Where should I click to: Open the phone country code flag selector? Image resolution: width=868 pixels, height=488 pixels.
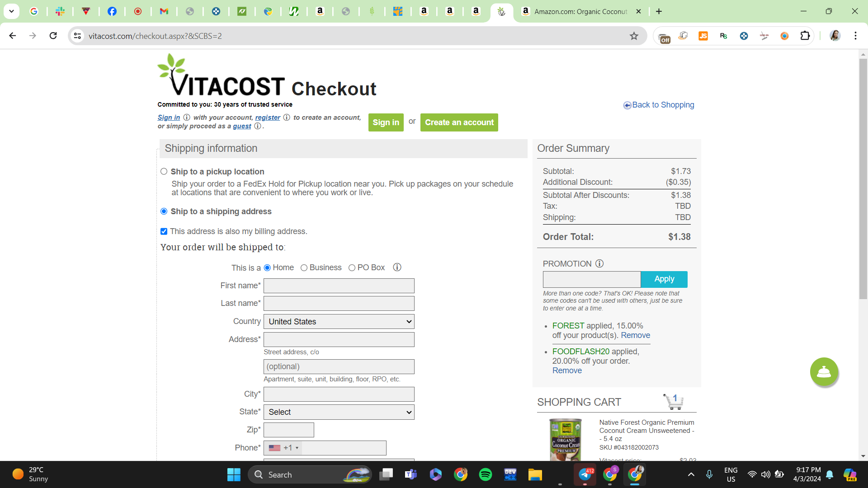(283, 448)
